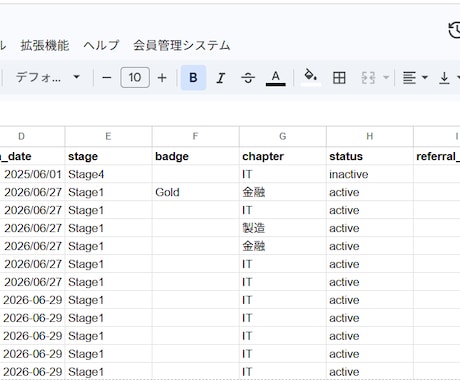Select column F header
This screenshot has height=380, width=460.
click(195, 136)
